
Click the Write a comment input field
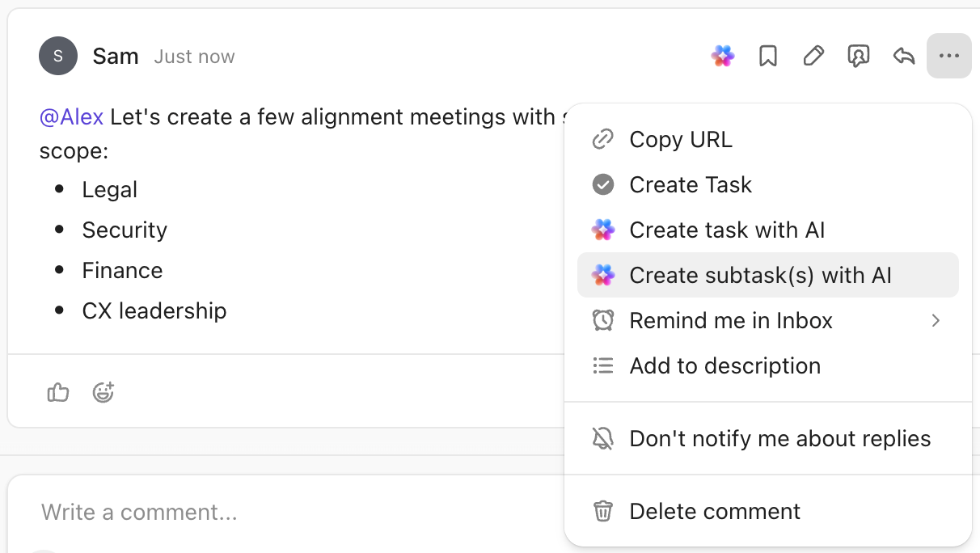(139, 512)
